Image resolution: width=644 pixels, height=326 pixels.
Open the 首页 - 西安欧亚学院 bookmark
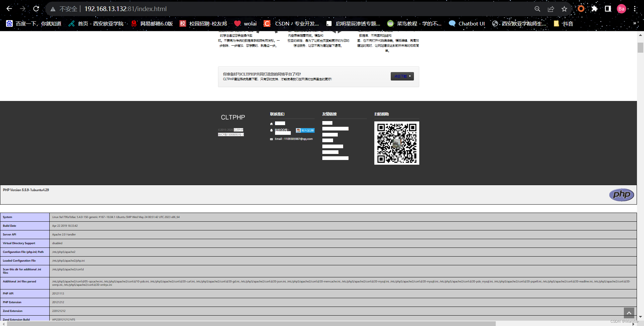pyautogui.click(x=96, y=23)
